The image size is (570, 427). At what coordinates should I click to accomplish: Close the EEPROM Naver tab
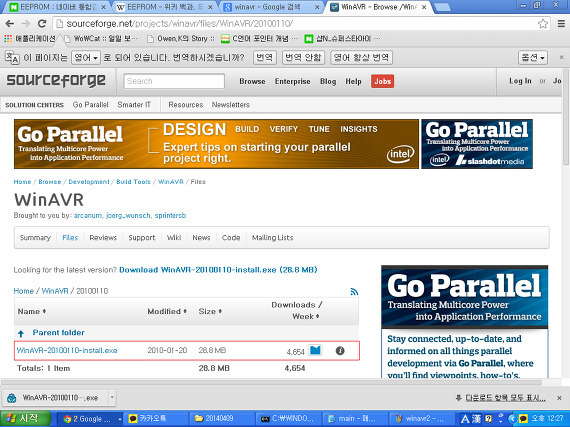(103, 7)
